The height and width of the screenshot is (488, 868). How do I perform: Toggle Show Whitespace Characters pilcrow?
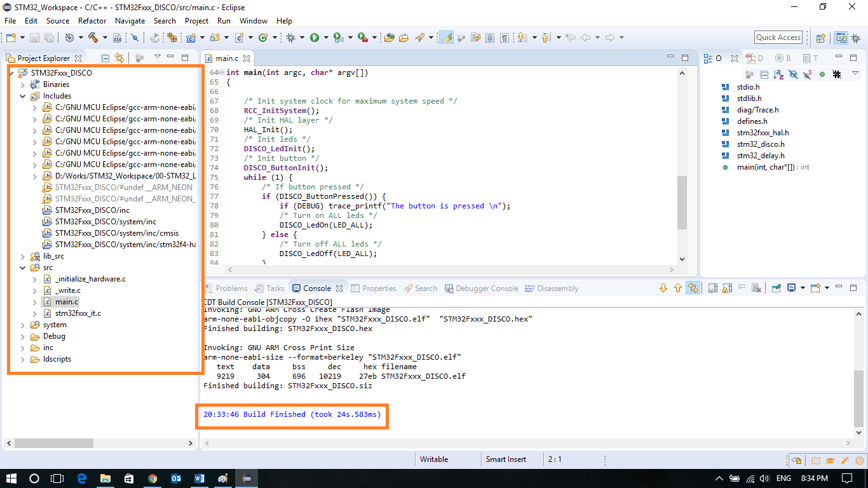(504, 37)
